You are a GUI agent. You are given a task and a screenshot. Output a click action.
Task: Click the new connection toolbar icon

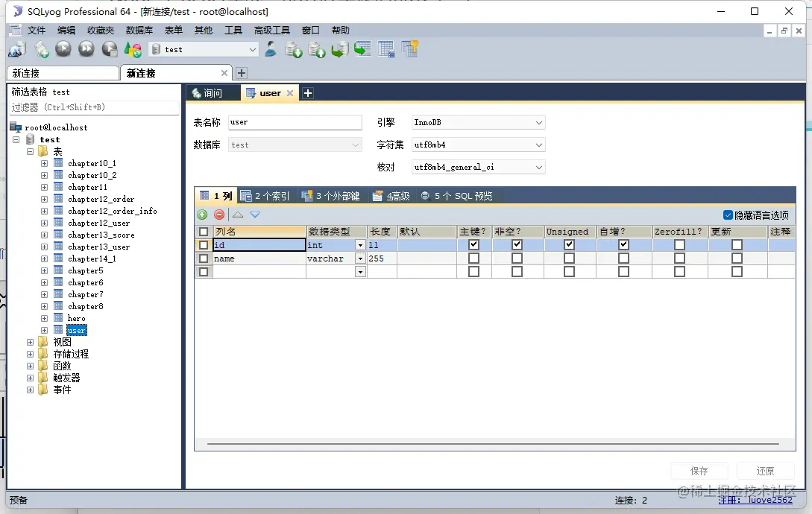coord(17,49)
